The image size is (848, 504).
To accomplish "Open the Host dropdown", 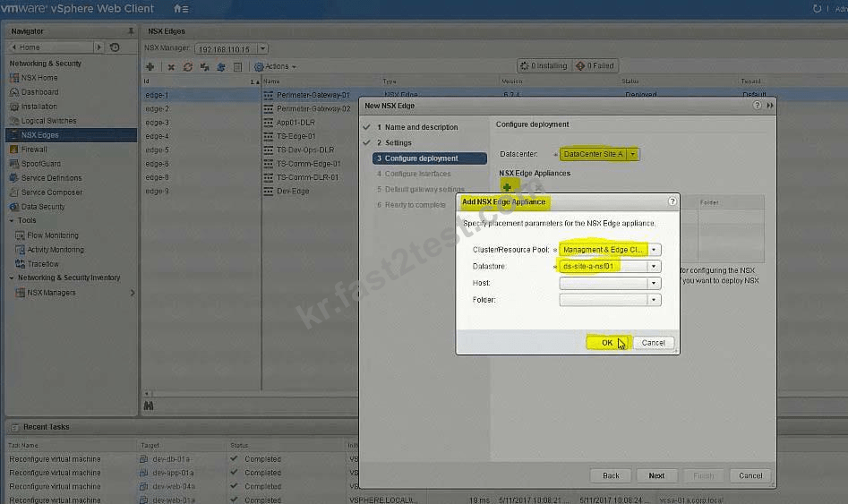I will pyautogui.click(x=654, y=284).
